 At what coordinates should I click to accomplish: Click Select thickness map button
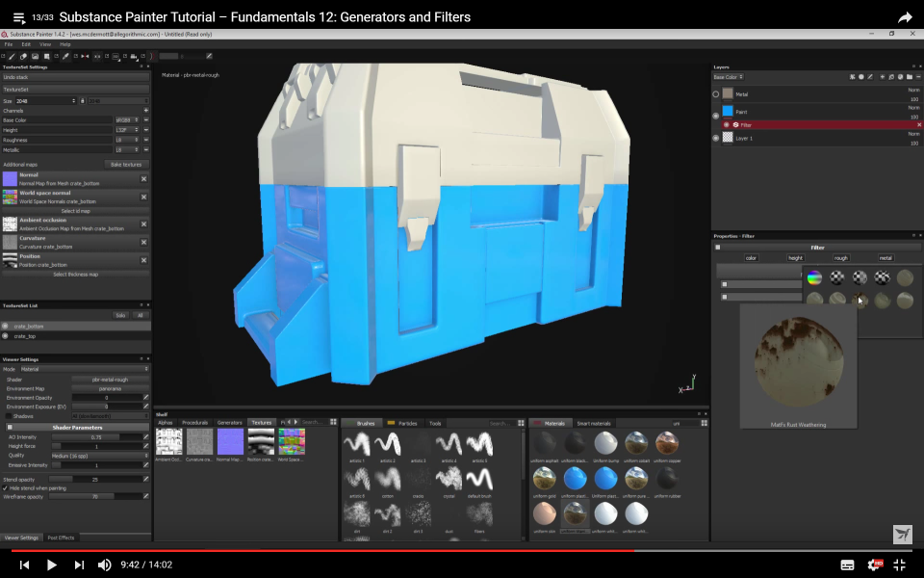(x=75, y=275)
